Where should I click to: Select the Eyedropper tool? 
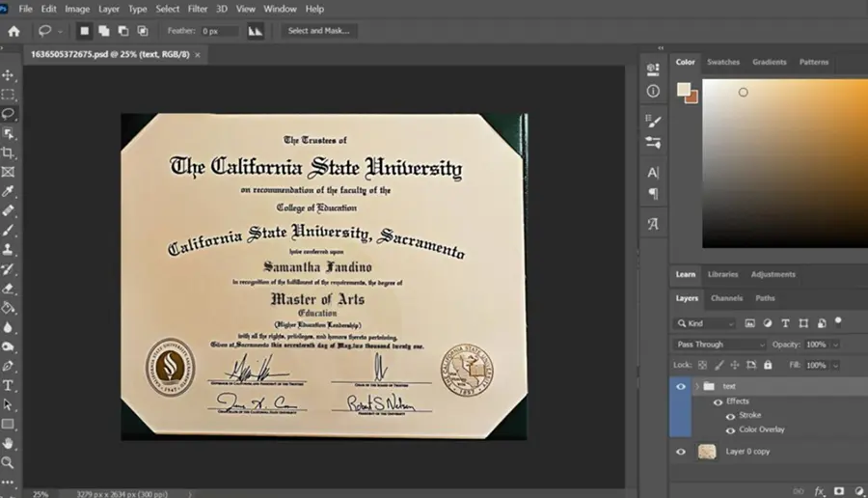tap(8, 191)
